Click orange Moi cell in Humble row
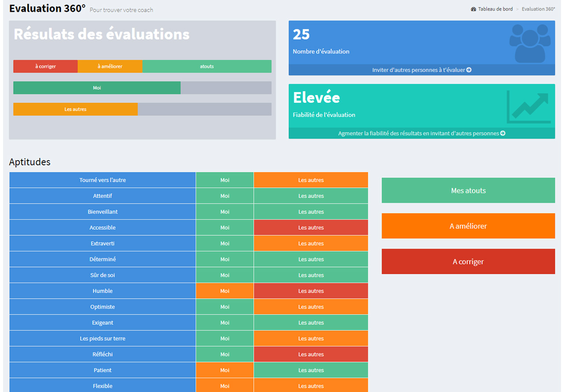The image size is (565, 392). (x=225, y=291)
